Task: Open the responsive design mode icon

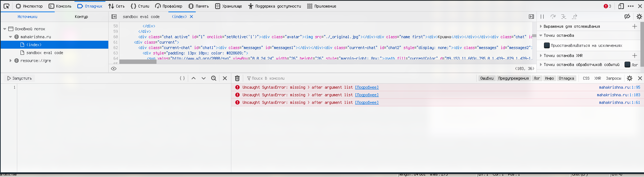Action: (621, 6)
